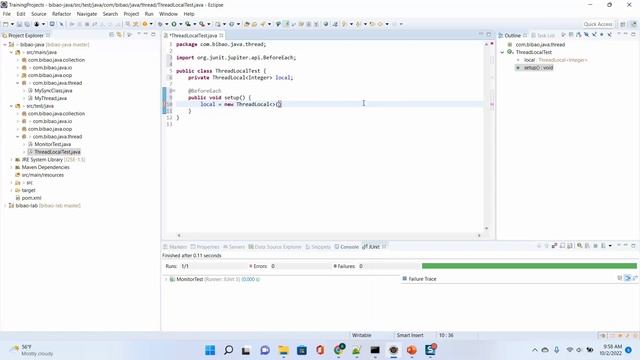Open the Java perspective icon near Quick Access

pyautogui.click(x=633, y=24)
